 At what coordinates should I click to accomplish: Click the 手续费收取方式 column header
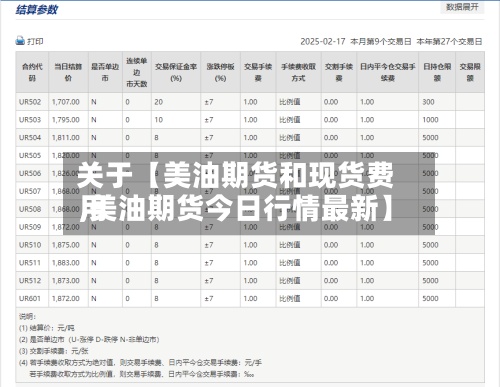pos(298,72)
